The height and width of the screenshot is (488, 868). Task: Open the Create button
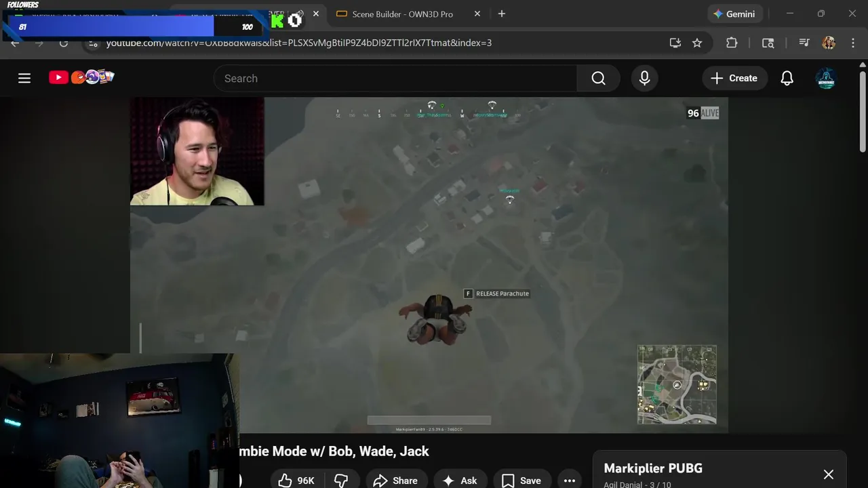[734, 79]
